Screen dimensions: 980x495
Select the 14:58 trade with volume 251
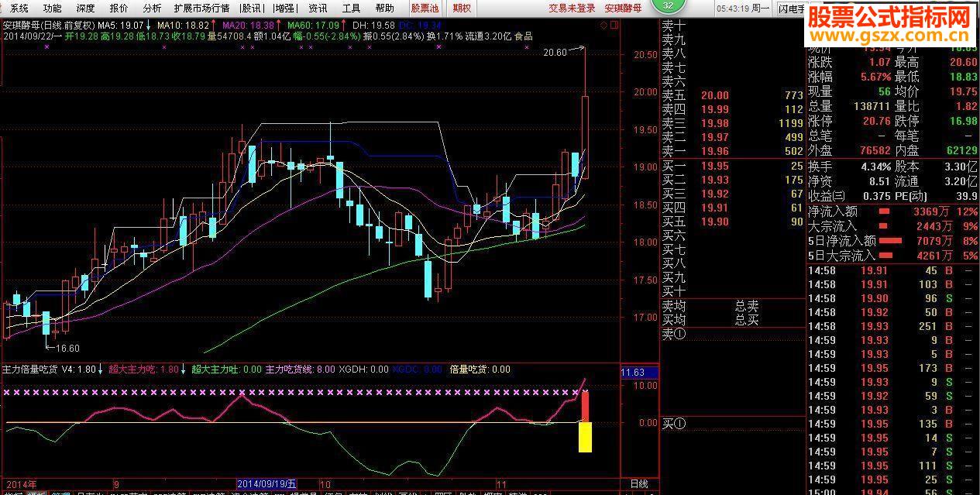(893, 326)
